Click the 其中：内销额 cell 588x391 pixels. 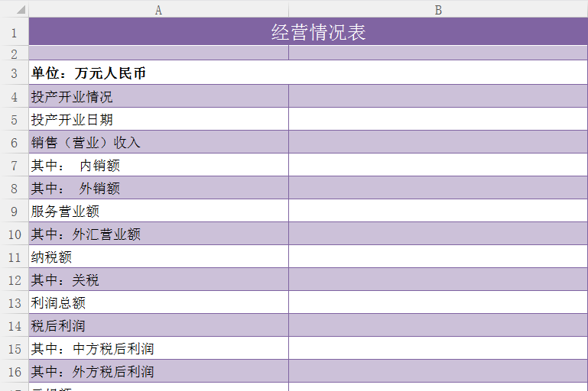coord(75,166)
